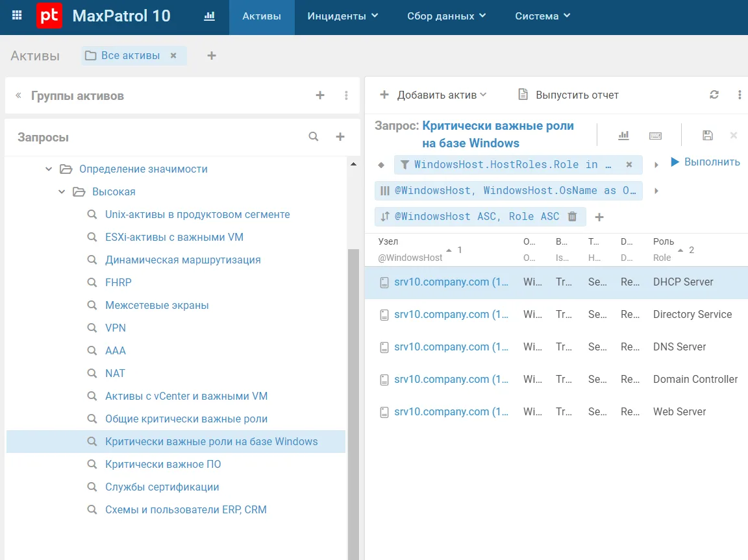Click Выпустить отчет button
The image size is (748, 560).
[568, 95]
